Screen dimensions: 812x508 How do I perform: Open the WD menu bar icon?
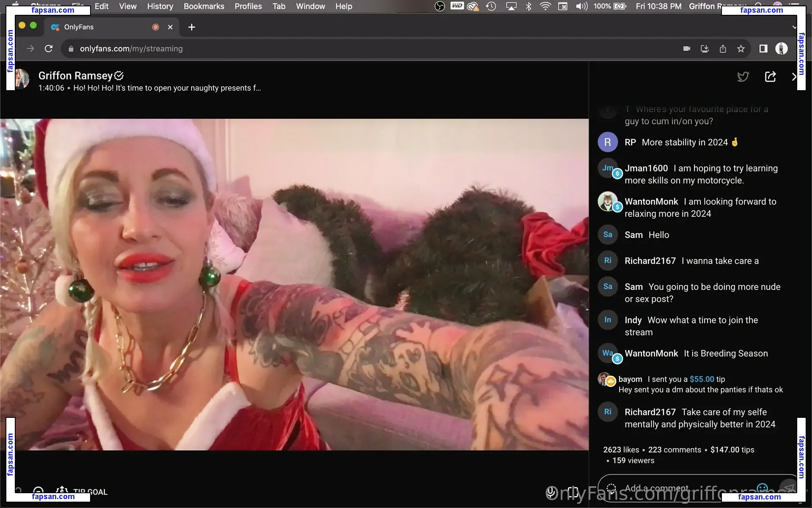point(457,6)
